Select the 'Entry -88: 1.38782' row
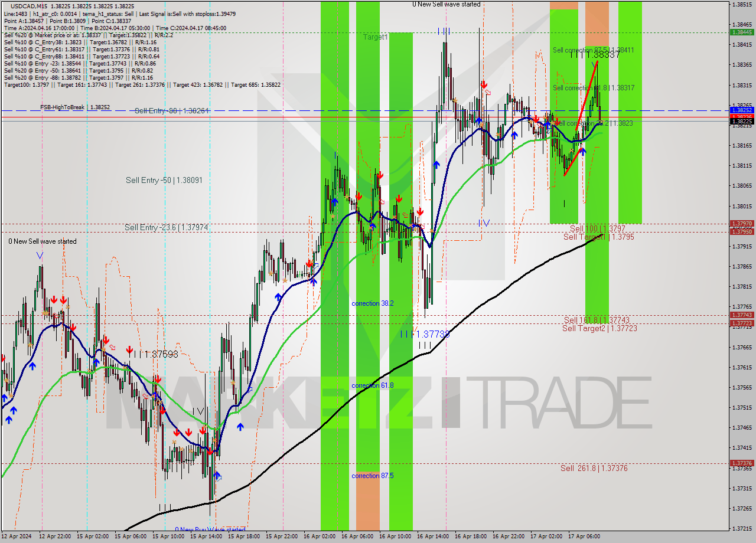This screenshot has height=543, width=756. [78, 77]
